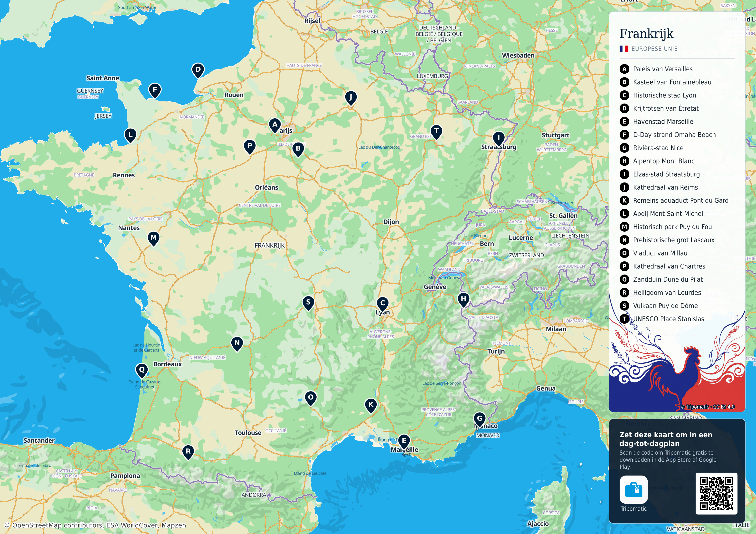
Task: Click map pin K at Pont du Gard
Action: (371, 406)
